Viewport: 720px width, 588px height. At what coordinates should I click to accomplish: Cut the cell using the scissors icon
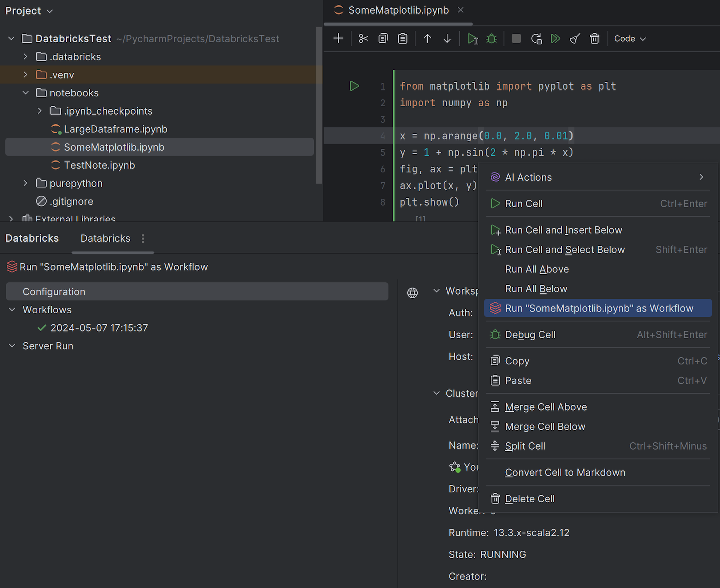click(363, 38)
